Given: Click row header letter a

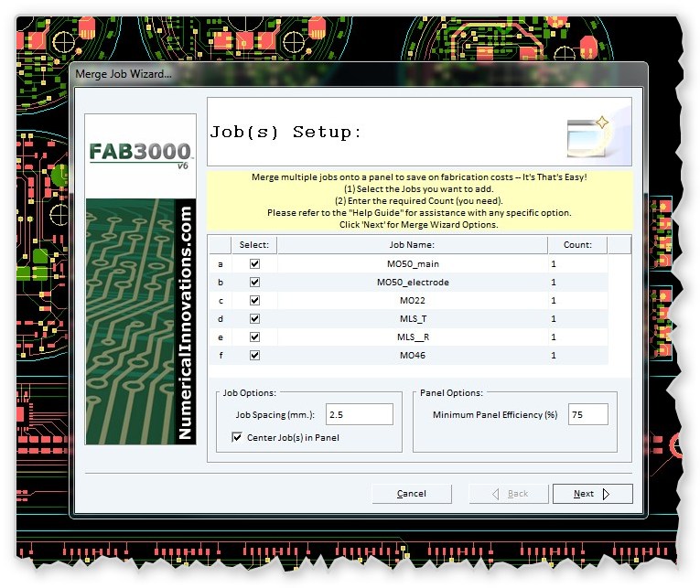Looking at the screenshot, I should [x=221, y=263].
